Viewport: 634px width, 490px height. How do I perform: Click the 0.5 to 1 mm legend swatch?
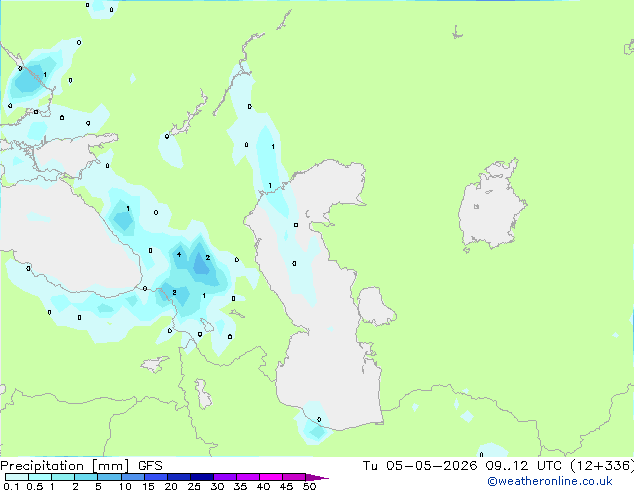click(x=40, y=477)
